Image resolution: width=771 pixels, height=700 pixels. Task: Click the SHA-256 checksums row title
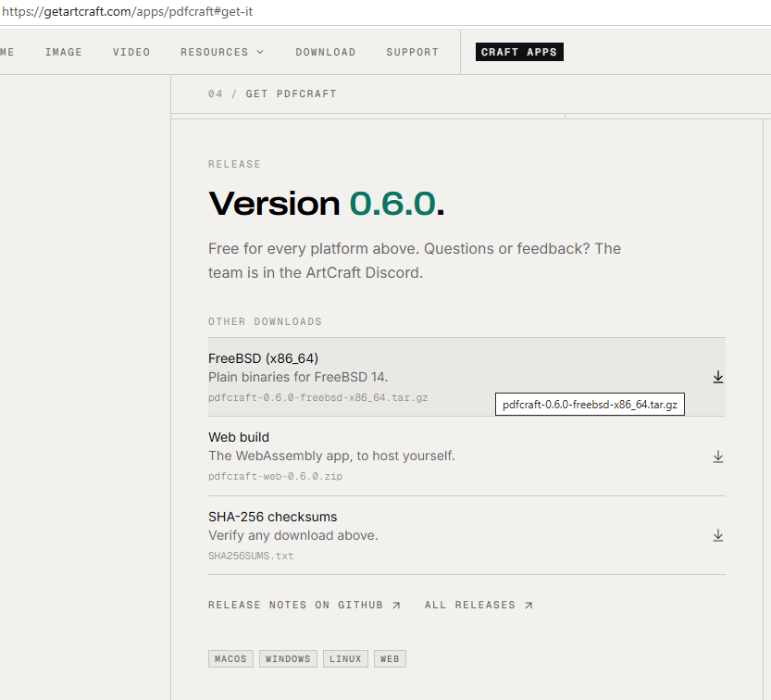(x=272, y=517)
